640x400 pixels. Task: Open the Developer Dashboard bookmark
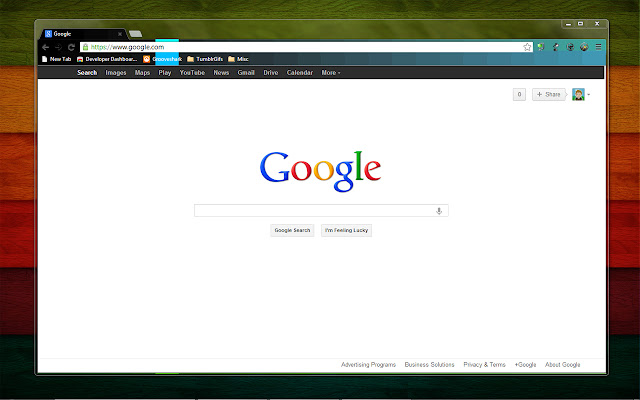click(107, 59)
